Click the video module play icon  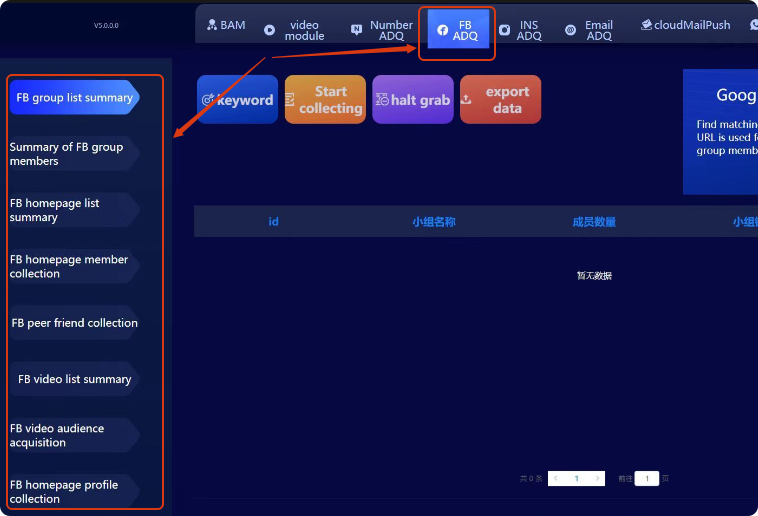[270, 30]
